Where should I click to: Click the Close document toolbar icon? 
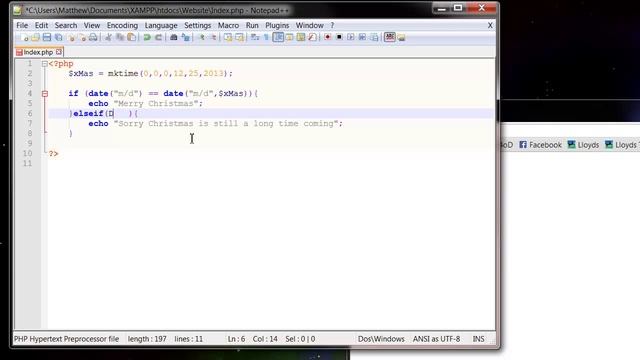[x=71, y=38]
